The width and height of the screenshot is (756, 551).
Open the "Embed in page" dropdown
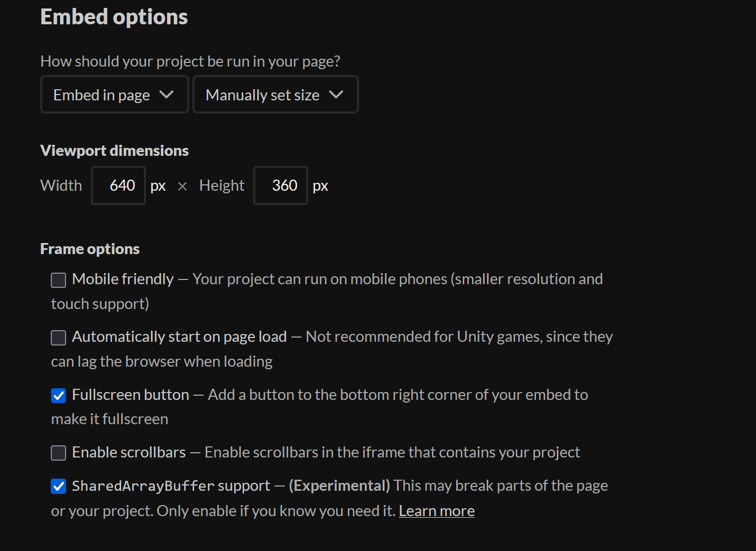114,95
